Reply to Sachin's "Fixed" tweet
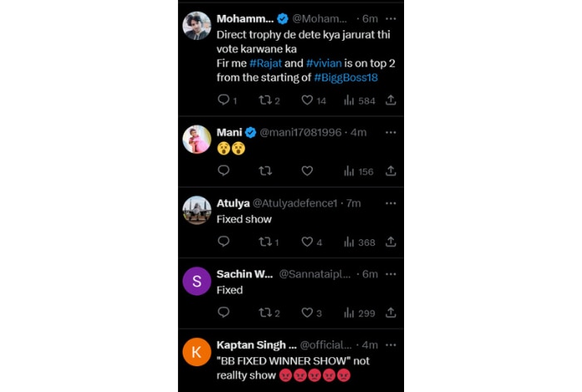 point(223,313)
